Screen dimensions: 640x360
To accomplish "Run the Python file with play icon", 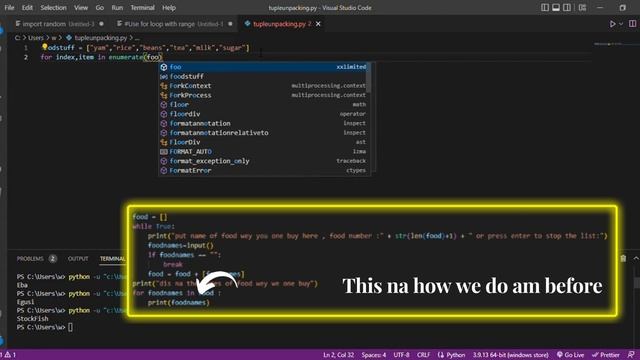I will tap(612, 24).
